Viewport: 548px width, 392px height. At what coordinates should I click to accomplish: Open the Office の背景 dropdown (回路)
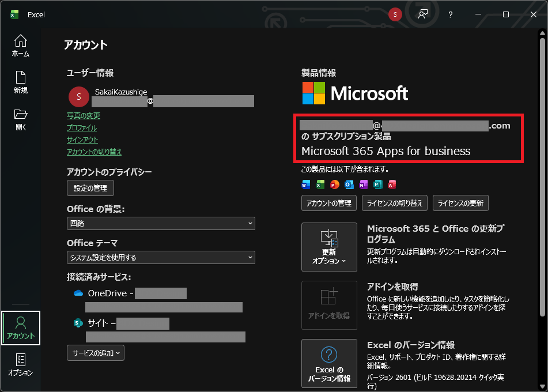pyautogui.click(x=161, y=224)
